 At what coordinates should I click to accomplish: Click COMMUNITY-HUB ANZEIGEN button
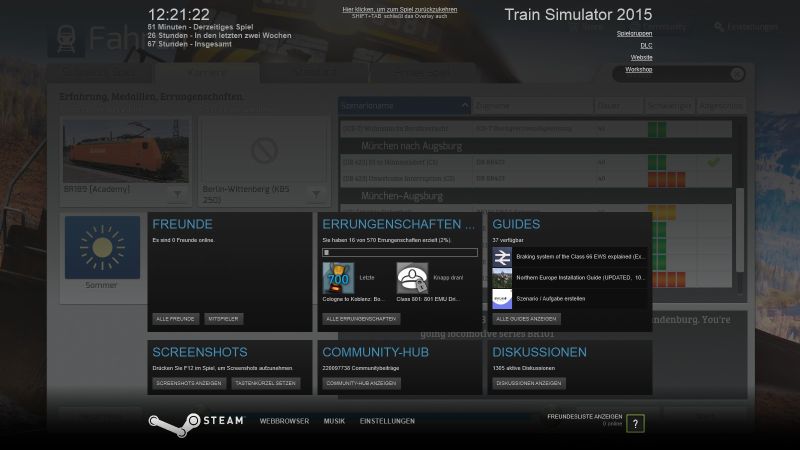pyautogui.click(x=361, y=383)
